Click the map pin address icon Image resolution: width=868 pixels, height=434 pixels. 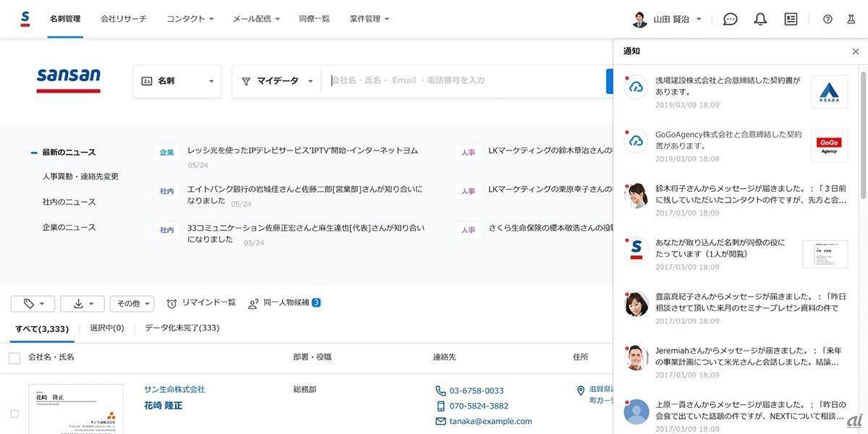tap(580, 391)
